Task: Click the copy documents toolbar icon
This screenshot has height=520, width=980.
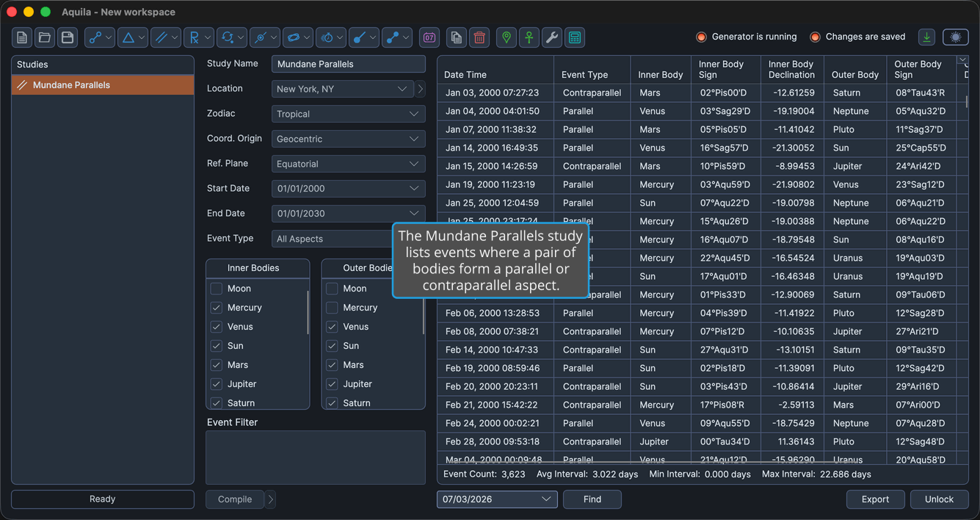Action: point(457,37)
